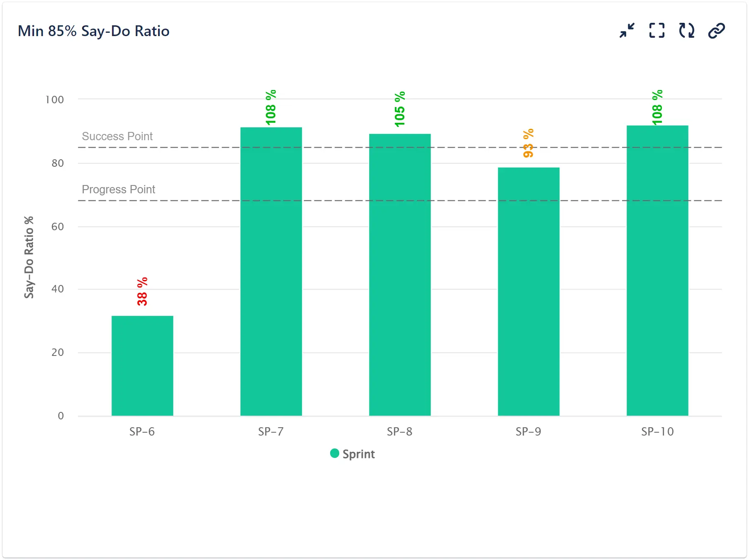Toggle visibility of the SP-6 bar
This screenshot has height=560, width=749.
(x=141, y=365)
